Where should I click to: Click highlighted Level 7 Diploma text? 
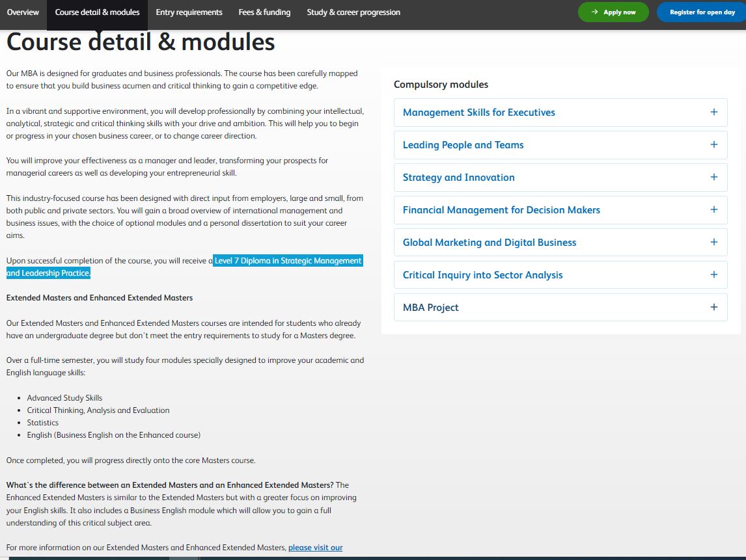[x=288, y=261]
